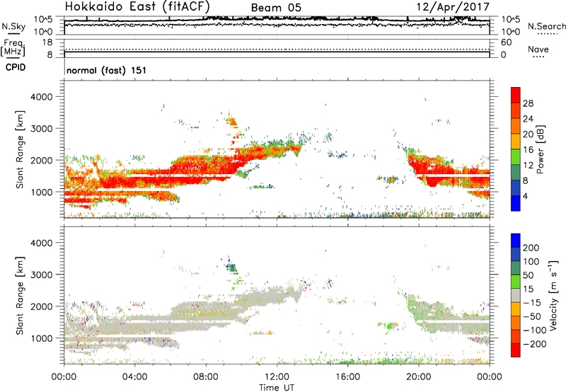Click the '2000' tick on velocity panel axis
Viewport: 566px width, 392px height.
click(41, 306)
